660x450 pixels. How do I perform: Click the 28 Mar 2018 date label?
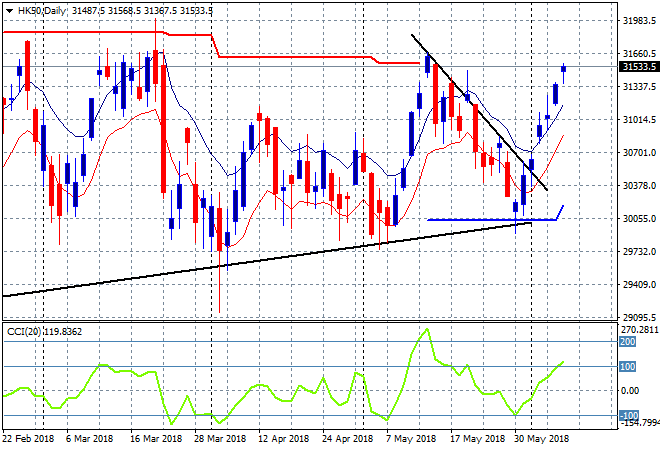pyautogui.click(x=220, y=438)
